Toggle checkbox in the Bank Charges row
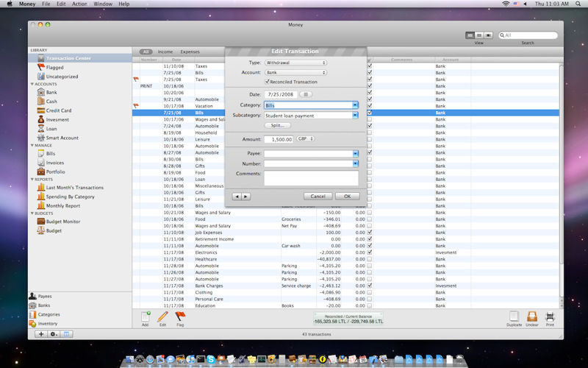The image size is (588, 368). [x=370, y=286]
